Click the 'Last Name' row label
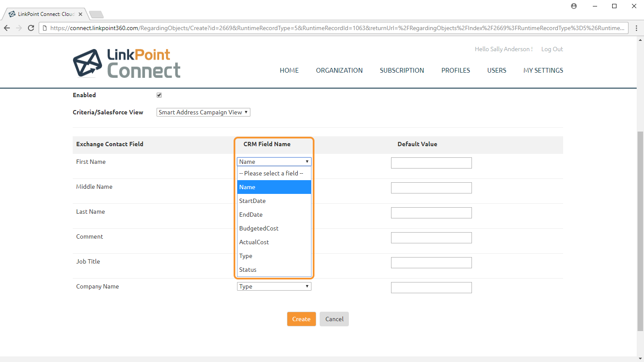This screenshot has width=644, height=362. pos(90,212)
